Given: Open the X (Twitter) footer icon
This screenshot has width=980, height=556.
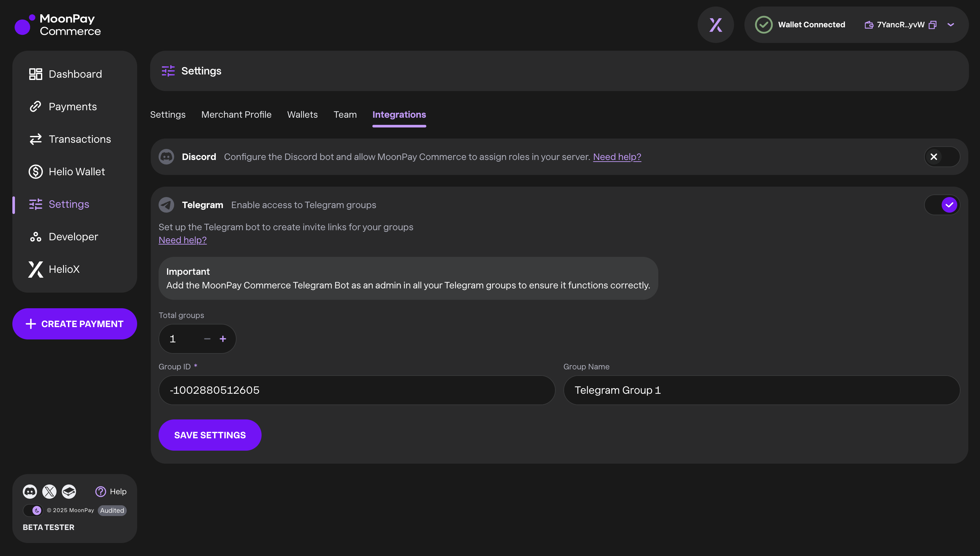Looking at the screenshot, I should (x=49, y=492).
